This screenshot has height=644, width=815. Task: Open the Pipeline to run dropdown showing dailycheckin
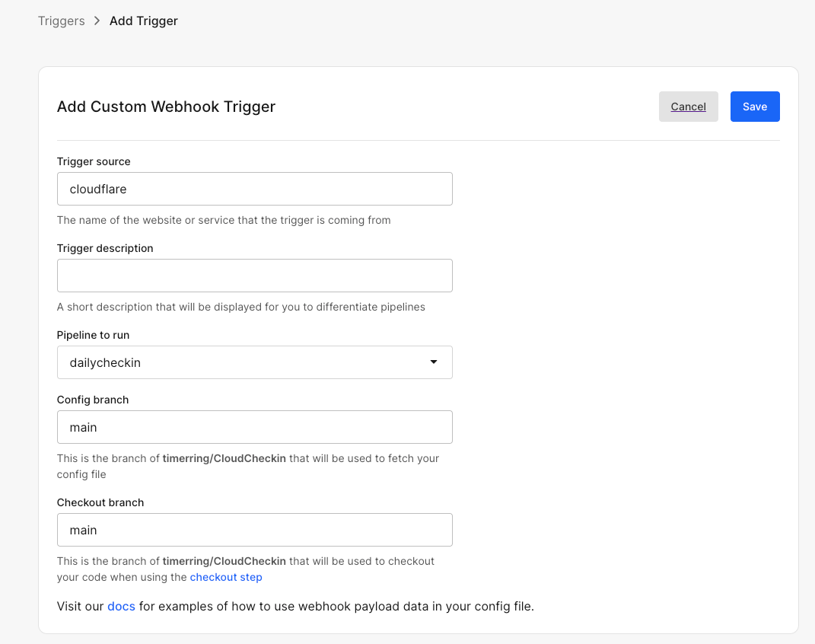click(x=255, y=362)
